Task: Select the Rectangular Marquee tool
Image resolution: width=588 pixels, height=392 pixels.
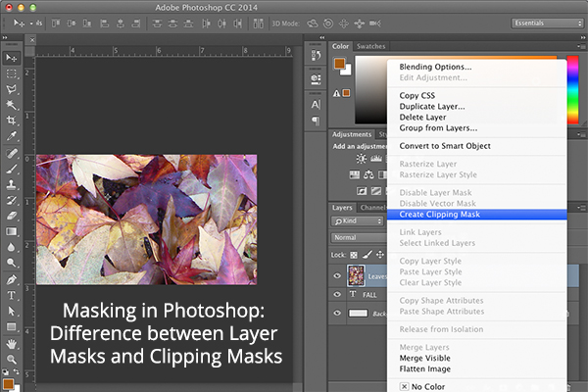Action: pos(11,73)
